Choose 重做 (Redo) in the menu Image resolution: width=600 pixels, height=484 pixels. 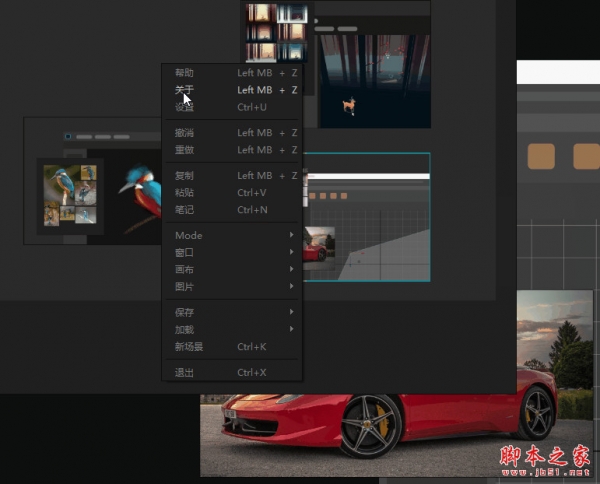[x=185, y=150]
